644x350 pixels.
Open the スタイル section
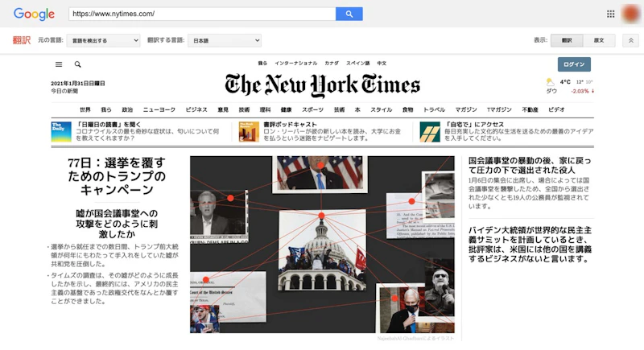[381, 109]
